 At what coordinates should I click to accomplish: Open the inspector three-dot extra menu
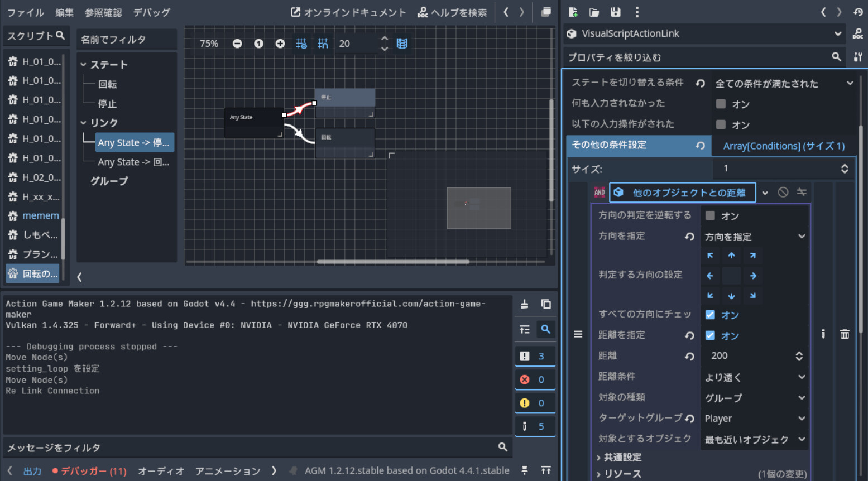click(637, 12)
